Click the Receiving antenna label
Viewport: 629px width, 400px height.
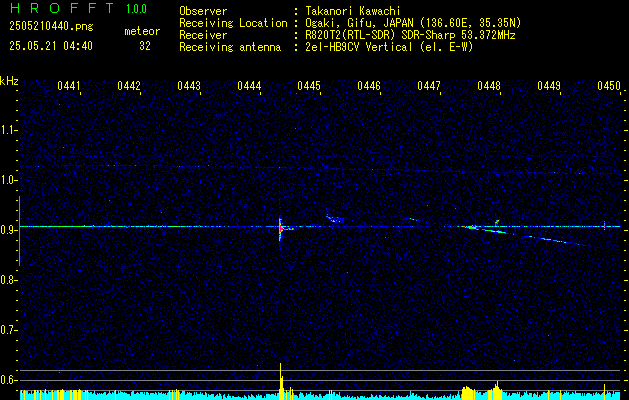tap(230, 47)
